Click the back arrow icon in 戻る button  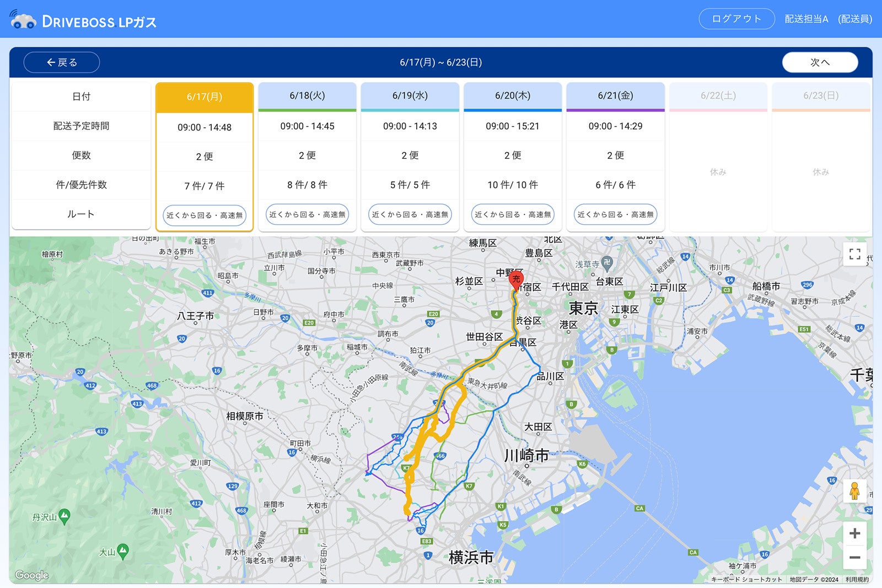click(50, 62)
